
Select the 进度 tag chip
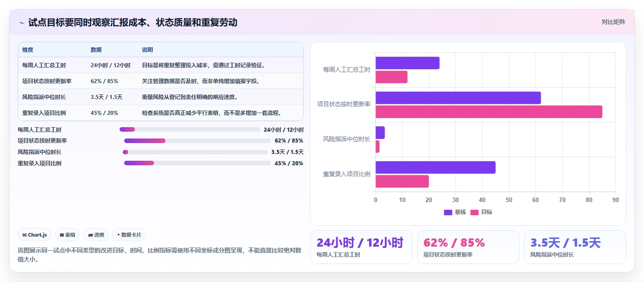click(x=96, y=235)
